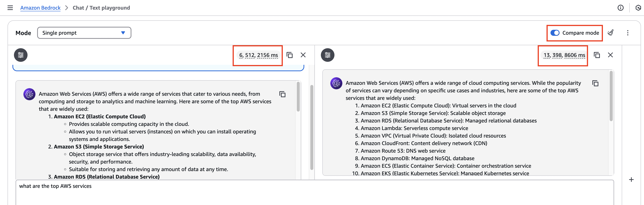This screenshot has width=644, height=205.
Task: Click the broom clear-chat icon
Action: click(610, 33)
